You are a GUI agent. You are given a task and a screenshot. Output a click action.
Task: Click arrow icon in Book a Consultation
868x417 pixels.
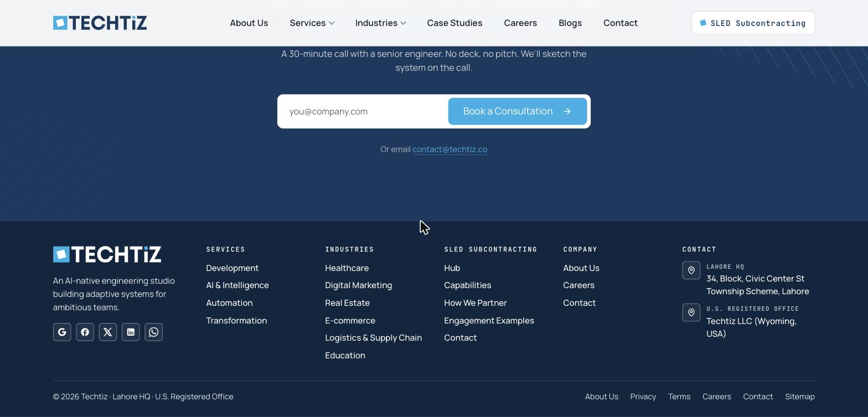click(567, 111)
